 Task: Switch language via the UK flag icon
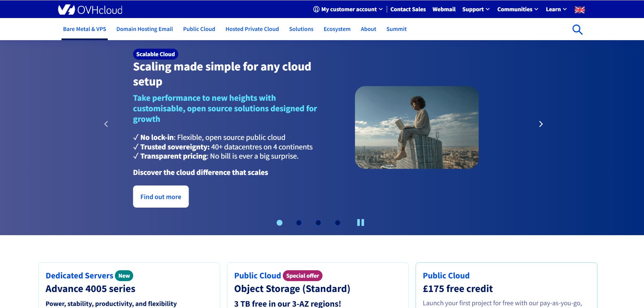tap(579, 9)
